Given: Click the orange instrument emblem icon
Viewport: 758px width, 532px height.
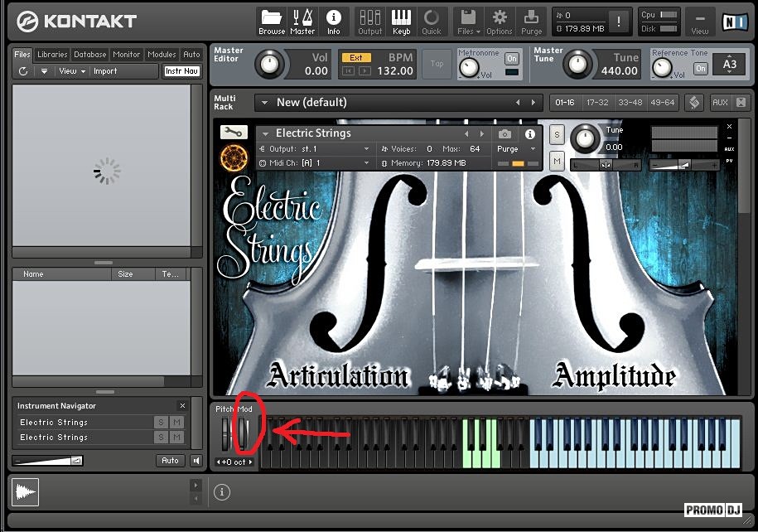Looking at the screenshot, I should pos(234,157).
